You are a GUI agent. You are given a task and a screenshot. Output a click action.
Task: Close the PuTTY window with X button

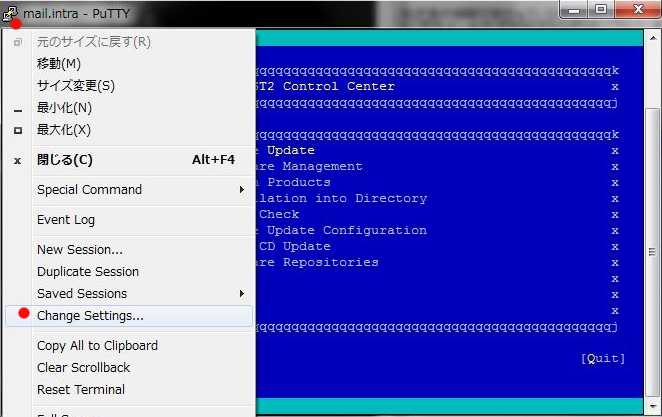[x=638, y=9]
